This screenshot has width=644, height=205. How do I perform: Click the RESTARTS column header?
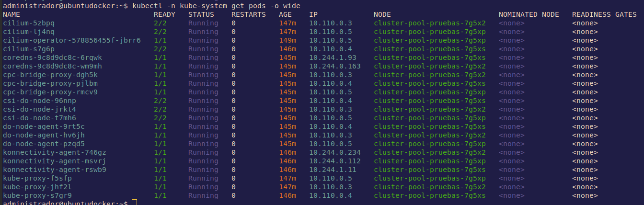(248, 14)
